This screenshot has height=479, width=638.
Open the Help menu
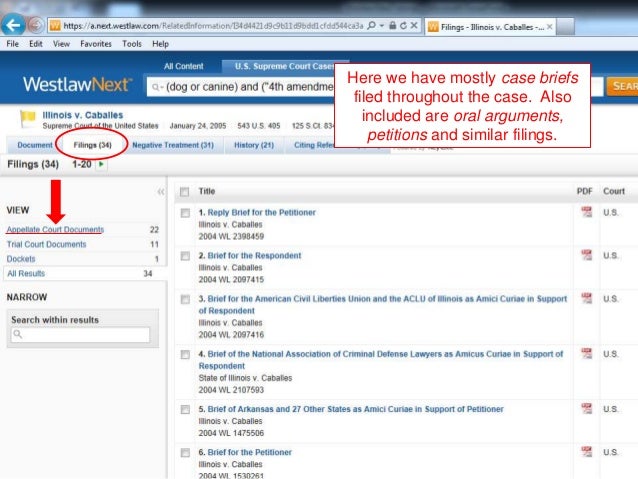point(160,44)
